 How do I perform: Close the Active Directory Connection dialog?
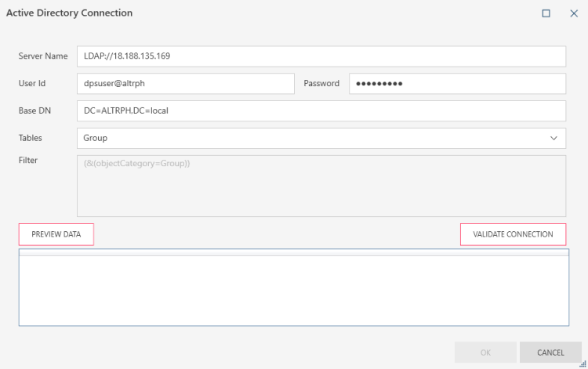(574, 13)
